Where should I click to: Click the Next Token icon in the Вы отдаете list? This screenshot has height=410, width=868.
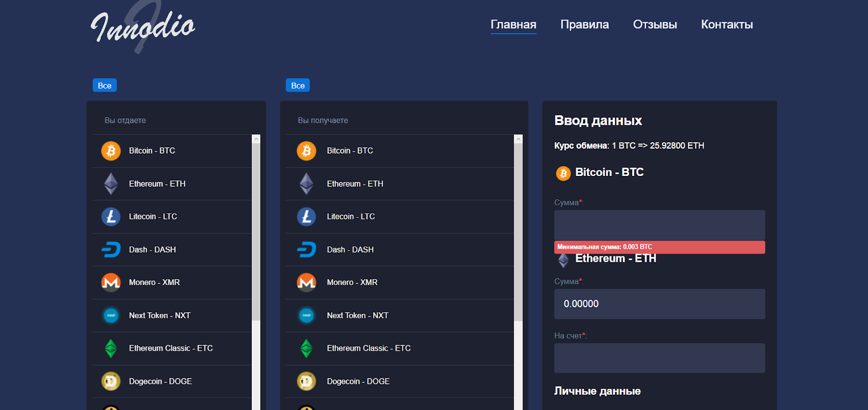(111, 316)
